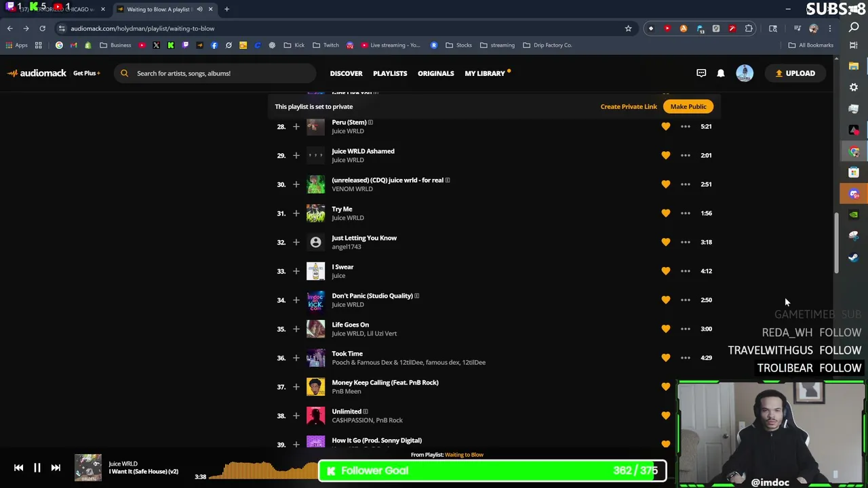Image resolution: width=868 pixels, height=488 pixels.
Task: Toggle heart on Don't Panic
Action: point(666,300)
